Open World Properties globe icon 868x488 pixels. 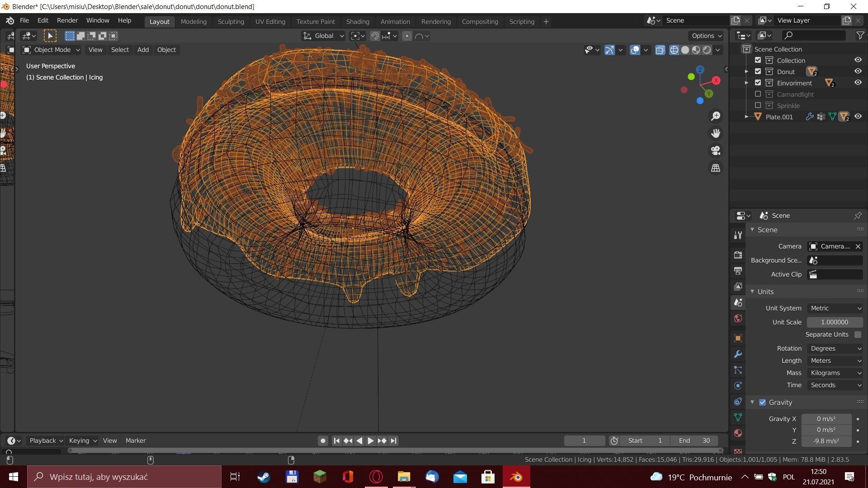pyautogui.click(x=738, y=319)
